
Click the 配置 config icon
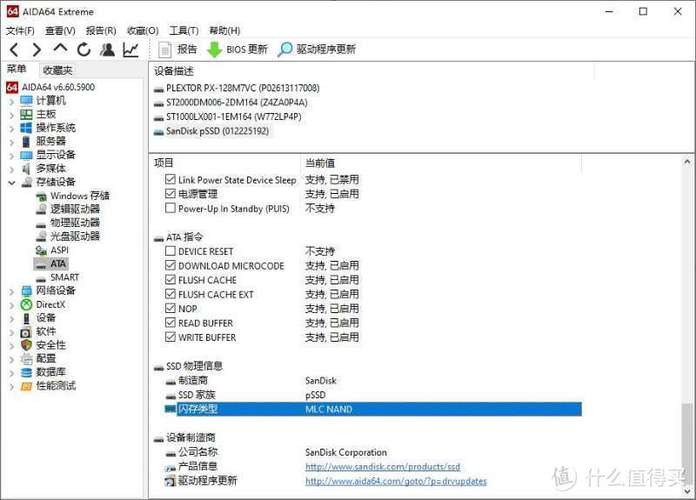26,359
